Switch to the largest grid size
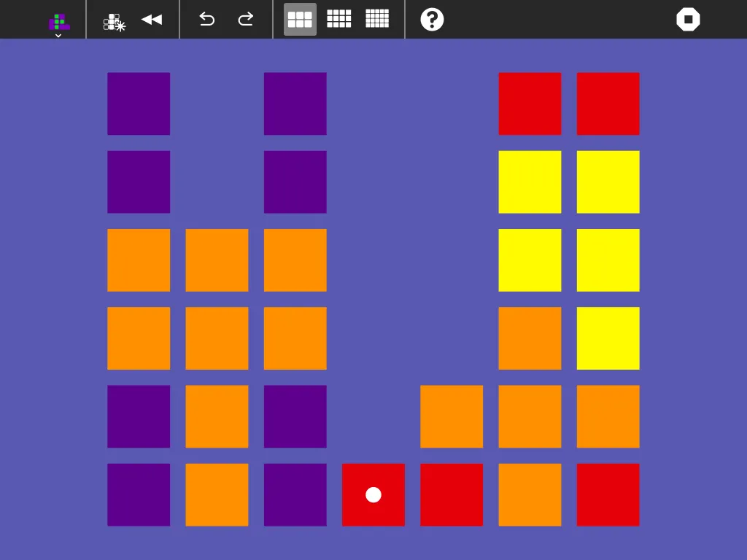 click(x=377, y=19)
